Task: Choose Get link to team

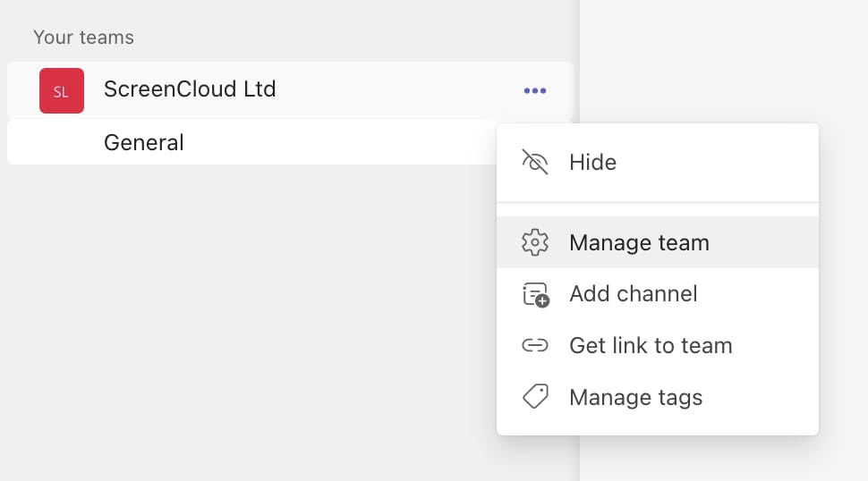Action: pyautogui.click(x=658, y=345)
